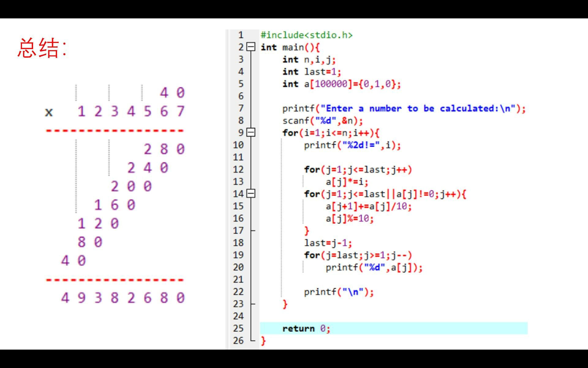The image size is (588, 368).
Task: Click the result 49382680 at the bottom
Action: point(123,298)
